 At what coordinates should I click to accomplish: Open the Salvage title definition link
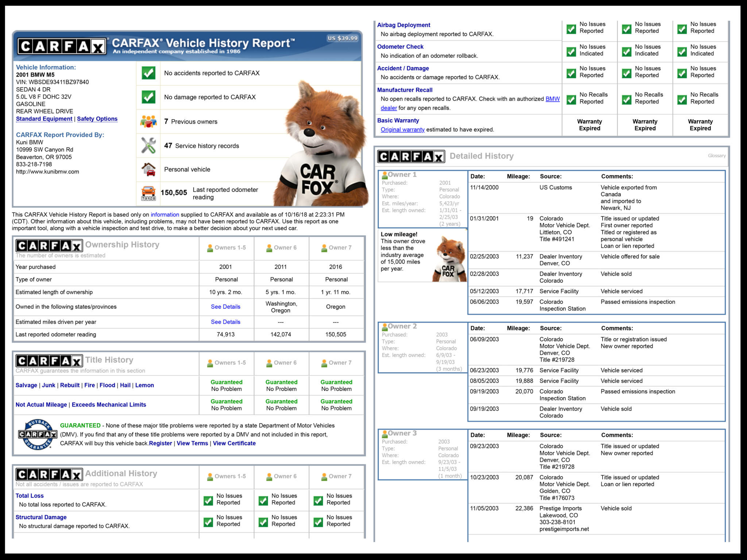pyautogui.click(x=26, y=385)
